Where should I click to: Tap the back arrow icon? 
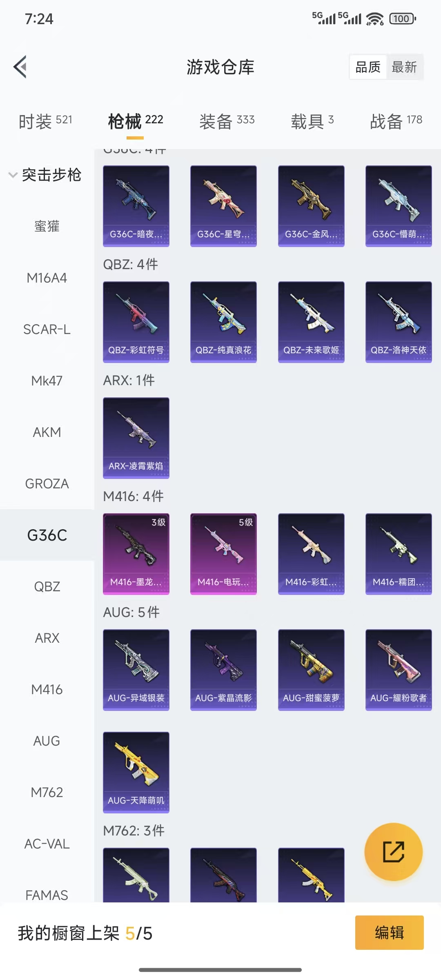tap(20, 67)
